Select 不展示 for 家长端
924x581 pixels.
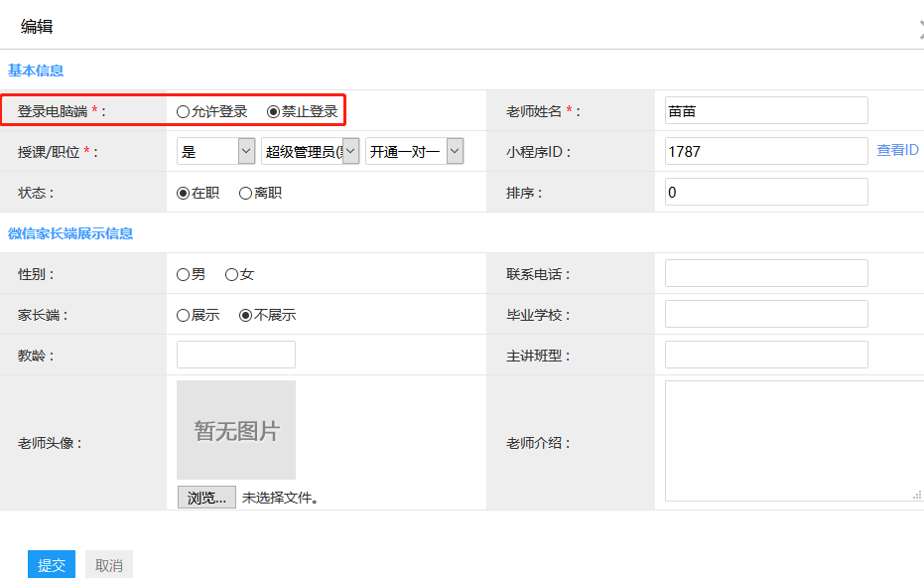point(245,315)
